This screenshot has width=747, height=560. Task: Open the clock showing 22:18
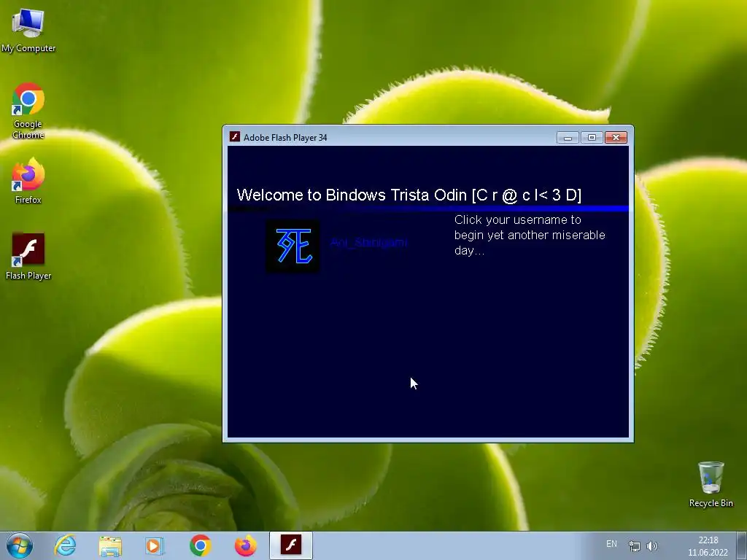pos(708,546)
